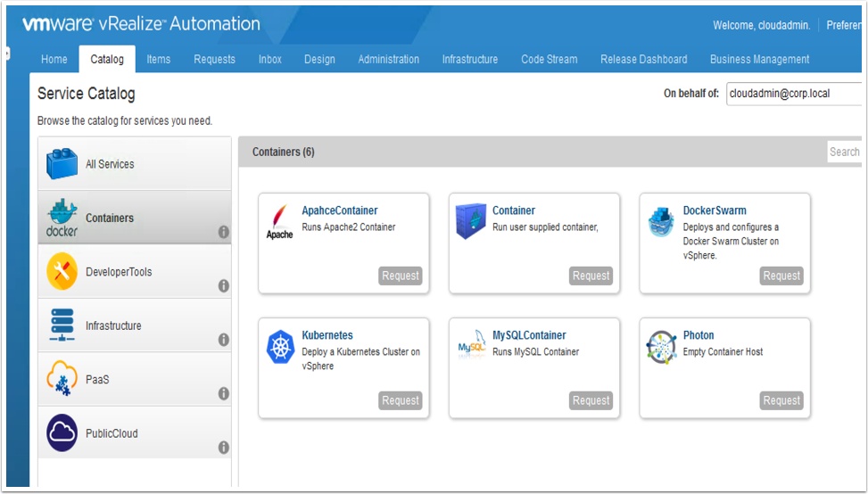Open the ApahceContainer title link
This screenshot has height=494, width=868.
[339, 210]
